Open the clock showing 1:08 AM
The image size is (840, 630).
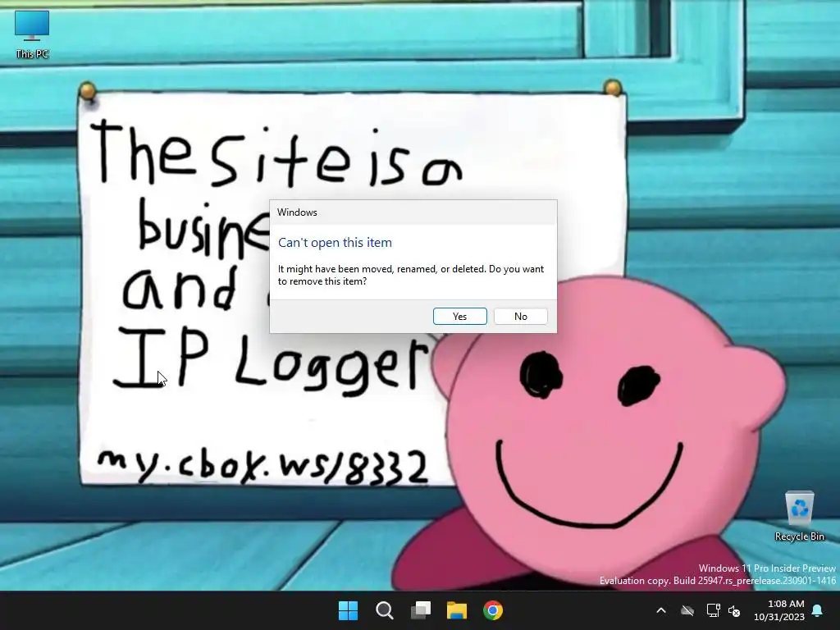[x=779, y=610]
